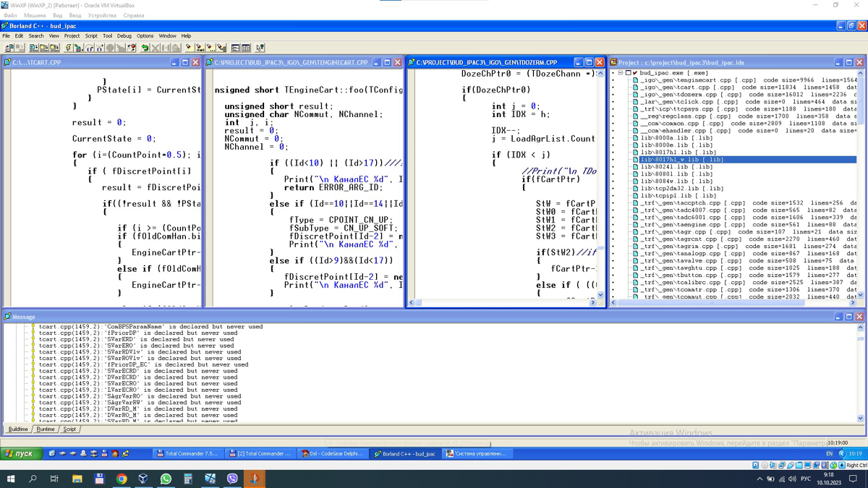Toggle the checkbox beside bud_ipac.exe node

tap(628, 73)
